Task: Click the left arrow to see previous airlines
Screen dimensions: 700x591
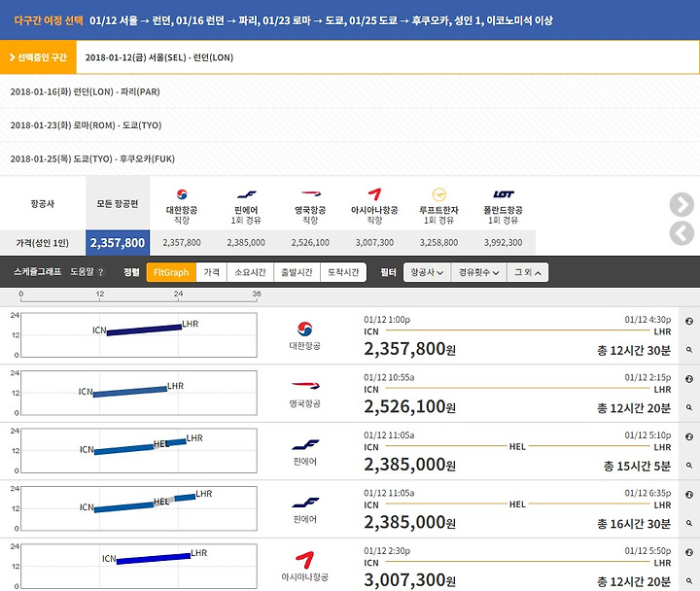Action: click(x=682, y=233)
